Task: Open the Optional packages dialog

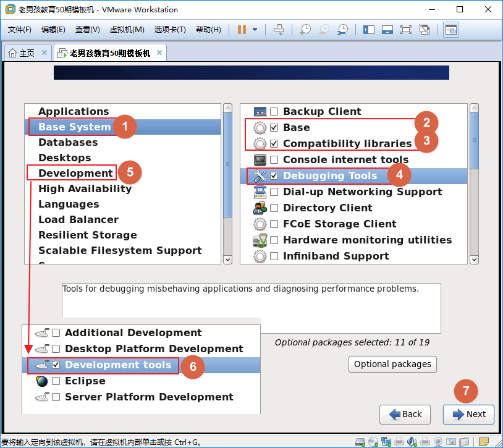Action: click(x=392, y=364)
